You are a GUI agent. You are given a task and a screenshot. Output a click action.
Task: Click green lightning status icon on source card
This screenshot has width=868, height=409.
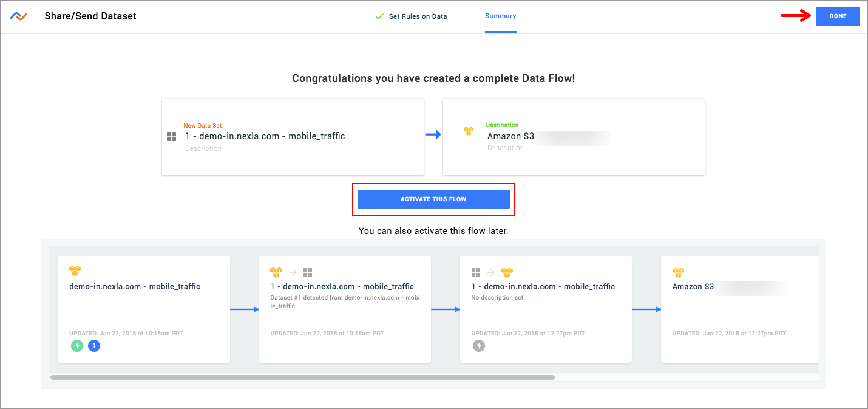[x=77, y=346]
